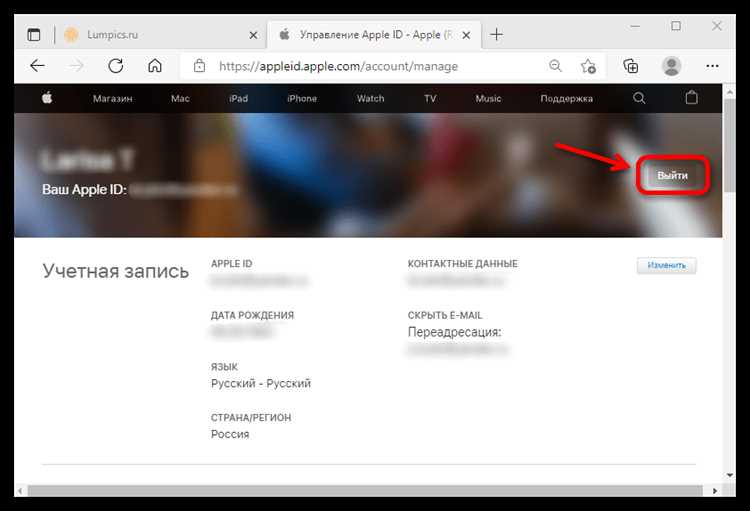Open the Settings and more ellipsis menu
750x511 pixels.
[712, 66]
